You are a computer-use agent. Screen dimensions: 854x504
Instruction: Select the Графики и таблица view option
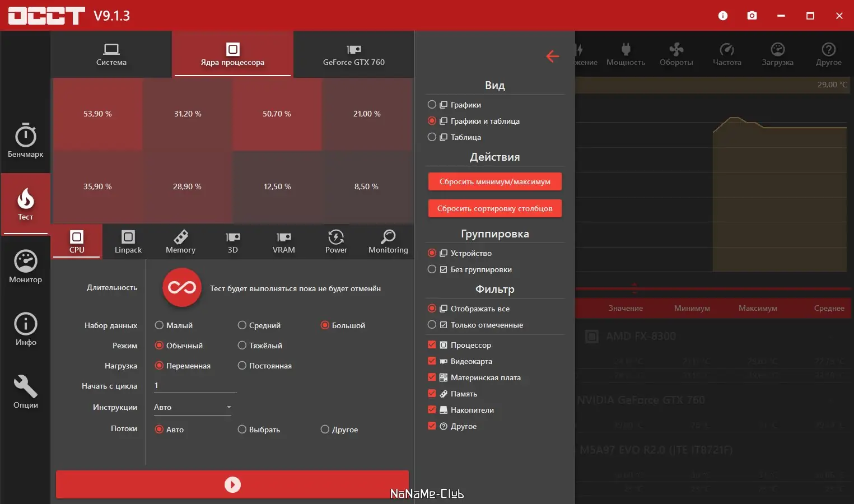click(432, 121)
